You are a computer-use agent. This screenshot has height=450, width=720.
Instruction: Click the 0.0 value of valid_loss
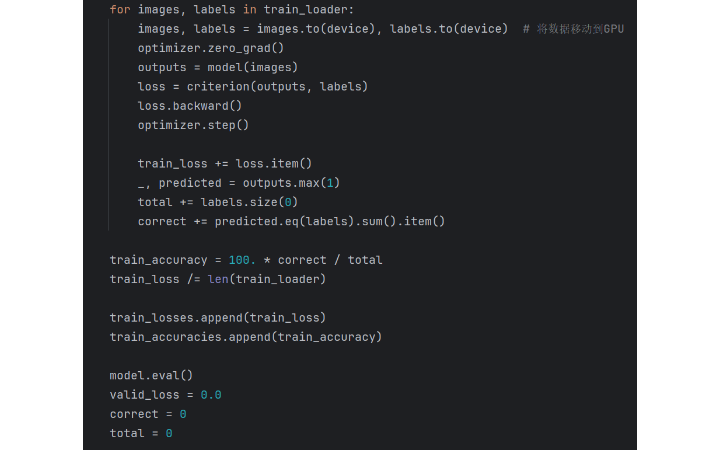click(x=211, y=395)
